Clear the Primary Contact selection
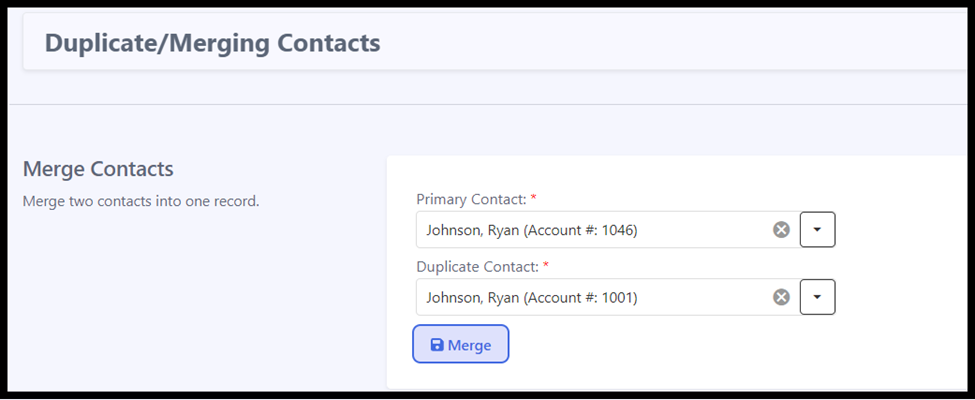Image resolution: width=975 pixels, height=400 pixels. [x=782, y=230]
